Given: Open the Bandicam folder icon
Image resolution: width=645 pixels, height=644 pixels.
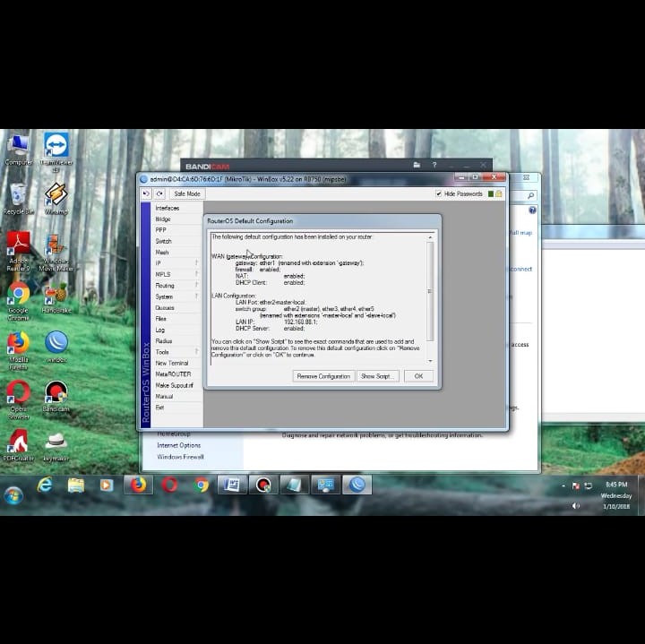Looking at the screenshot, I should [417, 166].
